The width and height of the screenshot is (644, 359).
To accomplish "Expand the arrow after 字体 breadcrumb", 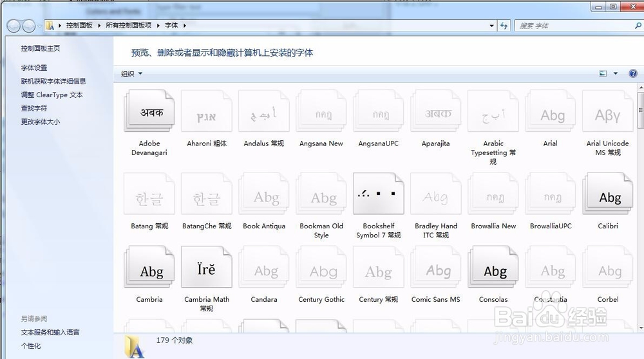I will [184, 26].
